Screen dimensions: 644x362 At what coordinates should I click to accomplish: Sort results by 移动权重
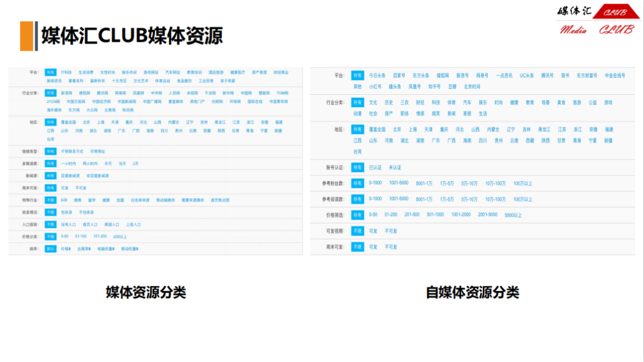click(x=129, y=249)
